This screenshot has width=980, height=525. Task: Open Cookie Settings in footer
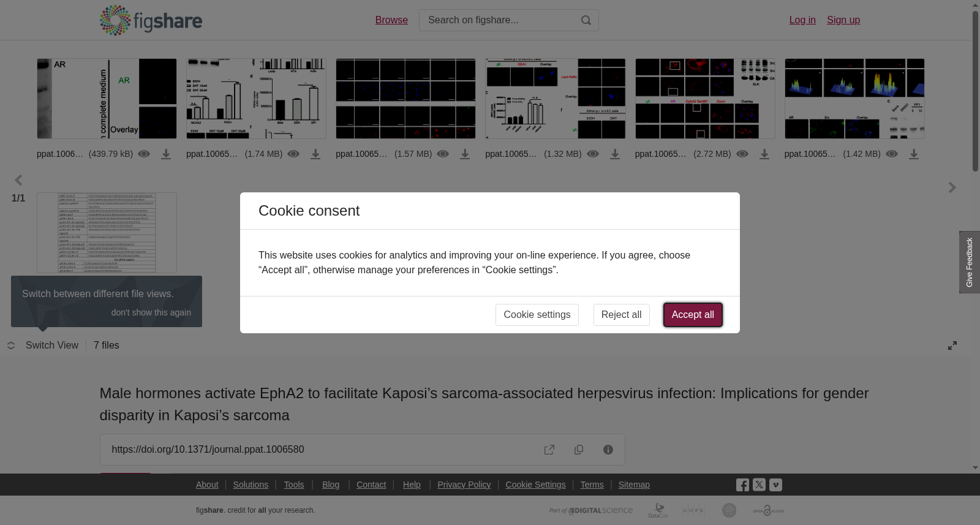coord(535,485)
